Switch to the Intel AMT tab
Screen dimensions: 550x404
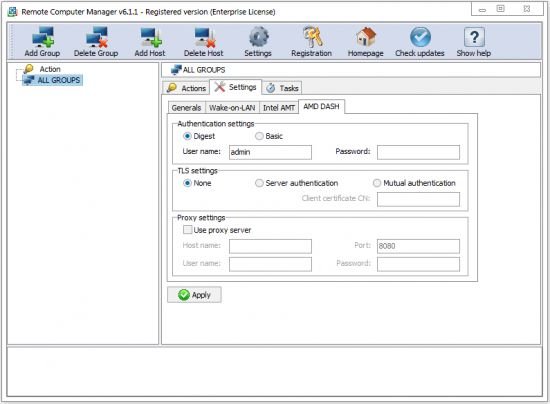click(x=279, y=108)
